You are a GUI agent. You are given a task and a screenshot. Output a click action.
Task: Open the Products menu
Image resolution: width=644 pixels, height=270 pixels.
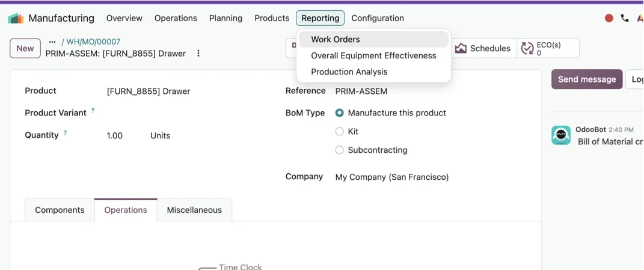(x=272, y=18)
